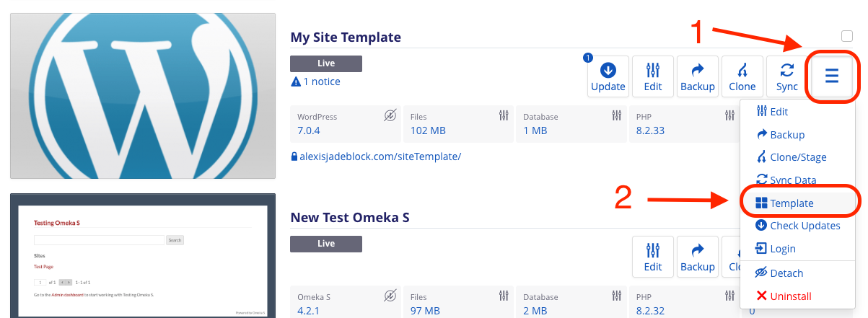This screenshot has height=318, width=868.
Task: Choose Detach from the dropdown menu
Action: 798,273
